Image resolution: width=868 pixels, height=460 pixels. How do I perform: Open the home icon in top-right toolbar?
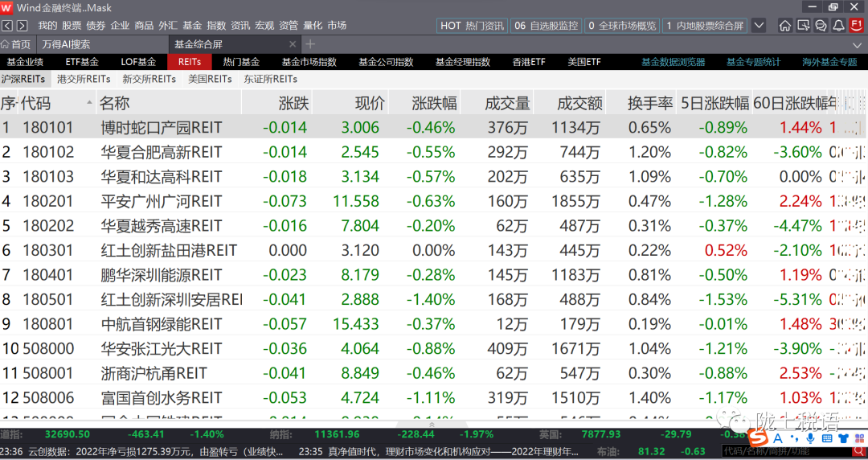pyautogui.click(x=785, y=26)
